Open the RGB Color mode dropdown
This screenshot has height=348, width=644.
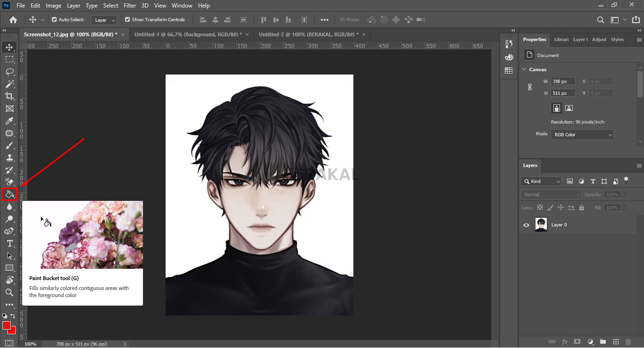click(x=582, y=135)
